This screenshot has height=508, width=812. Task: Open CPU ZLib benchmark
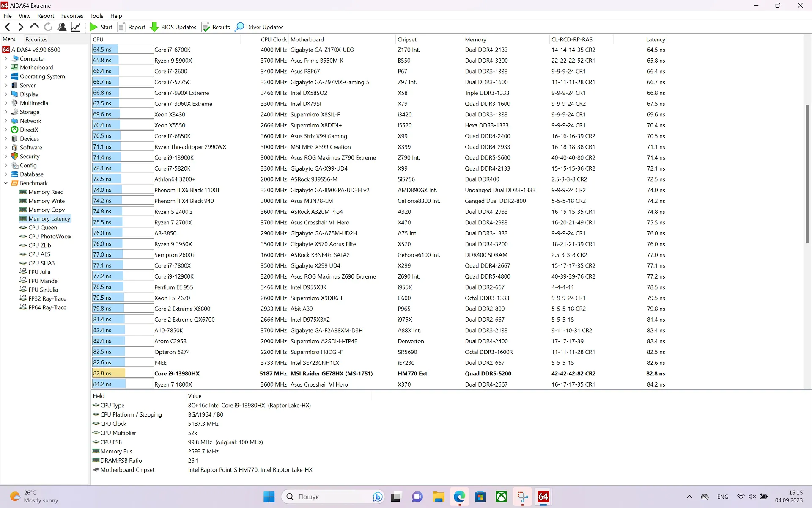39,246
